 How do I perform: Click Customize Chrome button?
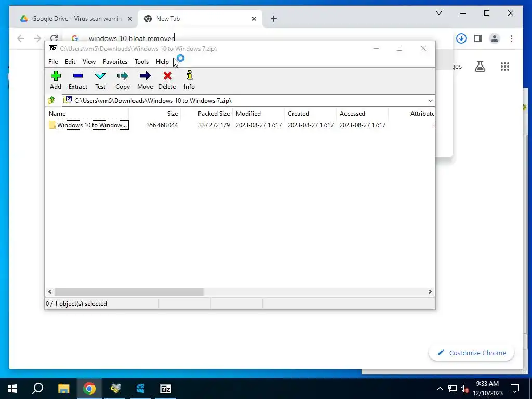tap(471, 353)
